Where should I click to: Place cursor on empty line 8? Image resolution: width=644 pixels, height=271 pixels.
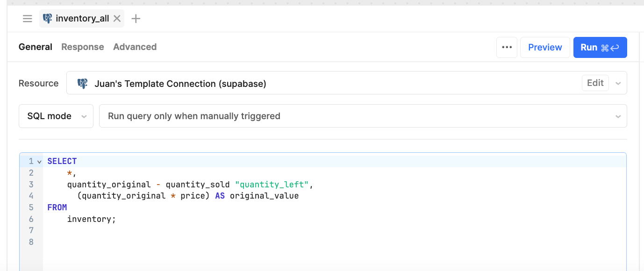(x=334, y=242)
